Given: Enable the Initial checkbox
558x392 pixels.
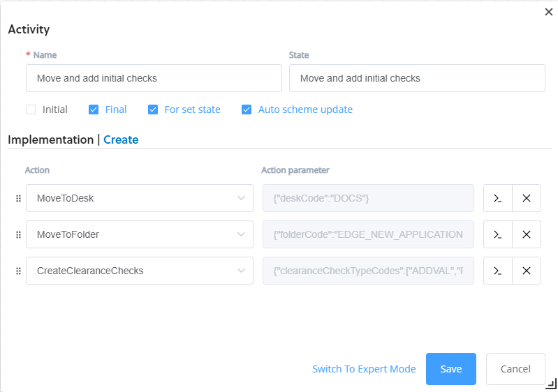Looking at the screenshot, I should coord(31,110).
